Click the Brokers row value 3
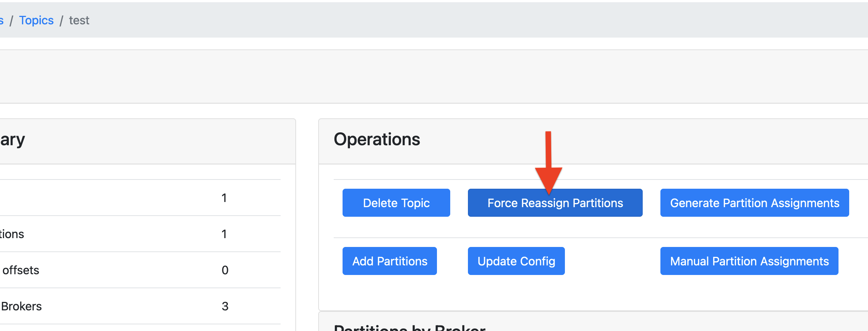 click(225, 306)
